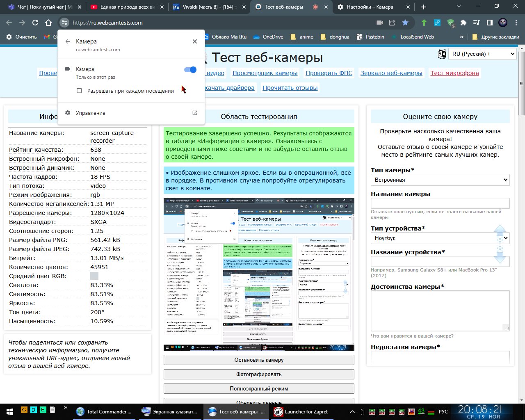Click the 'Остановить камеру' button
The image size is (525, 420).
(x=259, y=360)
